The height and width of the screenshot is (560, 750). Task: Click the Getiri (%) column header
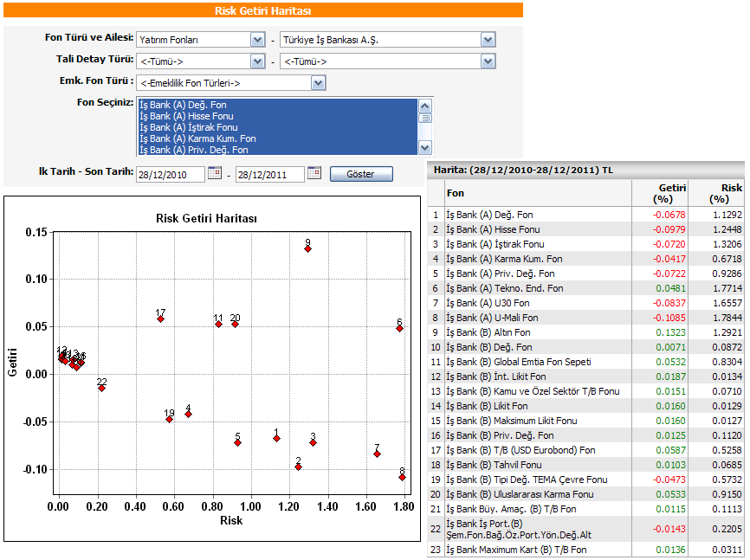[660, 193]
